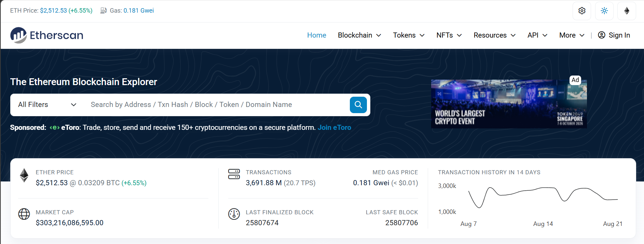Click the 3,000k chart axis label
Image resolution: width=644 pixels, height=244 pixels.
click(447, 186)
